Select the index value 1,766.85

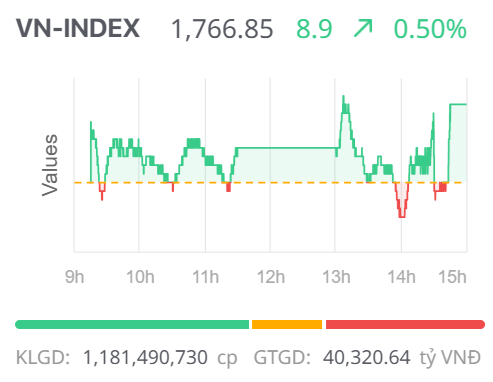(x=222, y=29)
